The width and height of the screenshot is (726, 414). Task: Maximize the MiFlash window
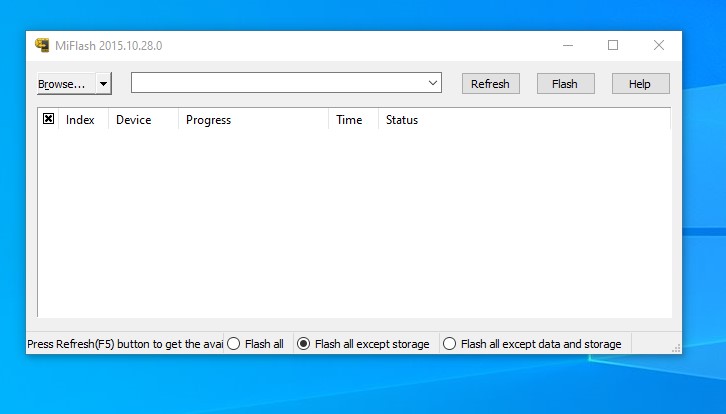pyautogui.click(x=613, y=45)
